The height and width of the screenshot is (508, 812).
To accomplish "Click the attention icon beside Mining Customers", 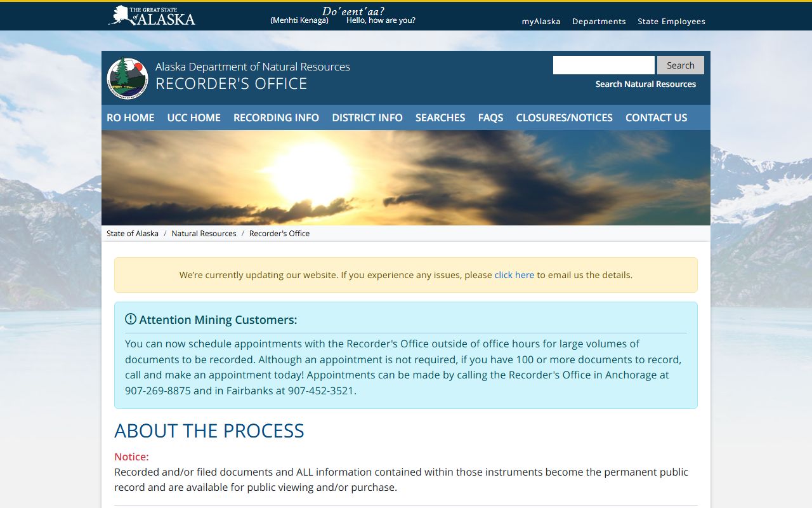I will click(x=131, y=319).
